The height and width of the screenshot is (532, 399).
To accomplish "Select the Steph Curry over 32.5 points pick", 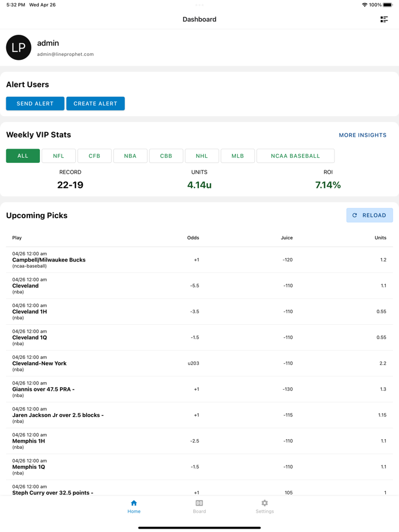I will 199,489.
